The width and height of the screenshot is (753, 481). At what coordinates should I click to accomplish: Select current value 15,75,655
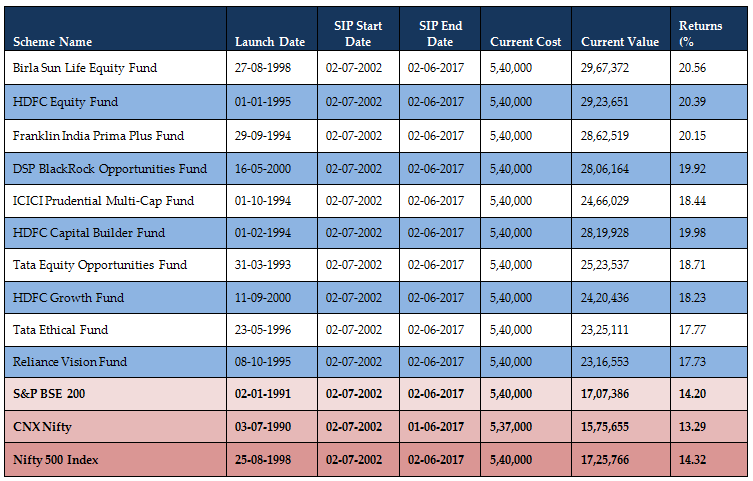point(605,427)
